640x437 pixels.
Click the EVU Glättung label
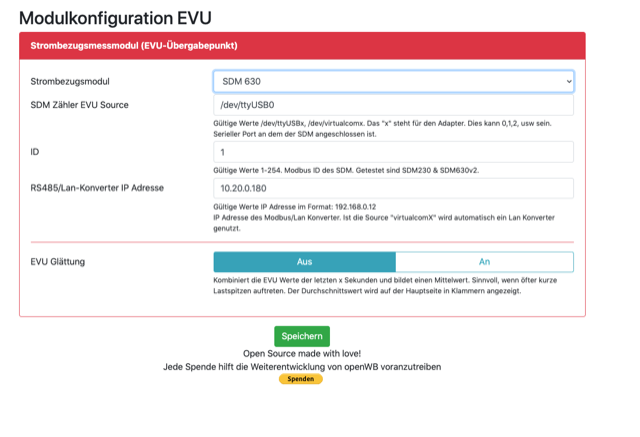pyautogui.click(x=58, y=262)
